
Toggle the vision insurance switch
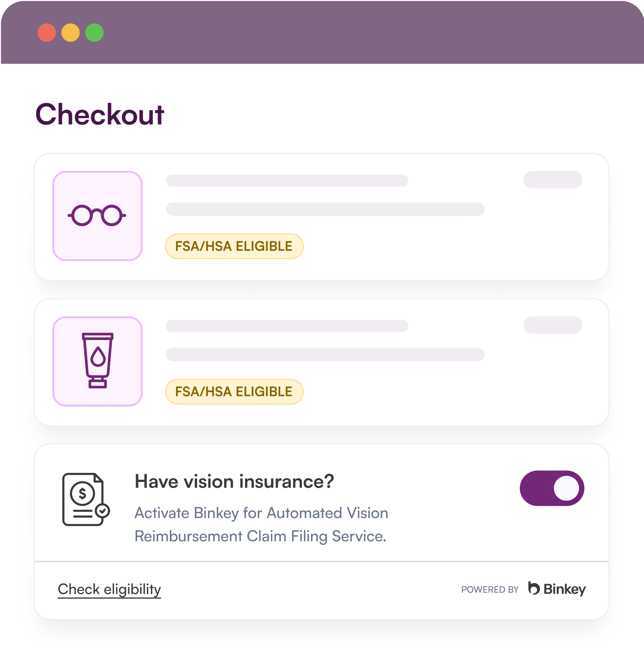552,488
